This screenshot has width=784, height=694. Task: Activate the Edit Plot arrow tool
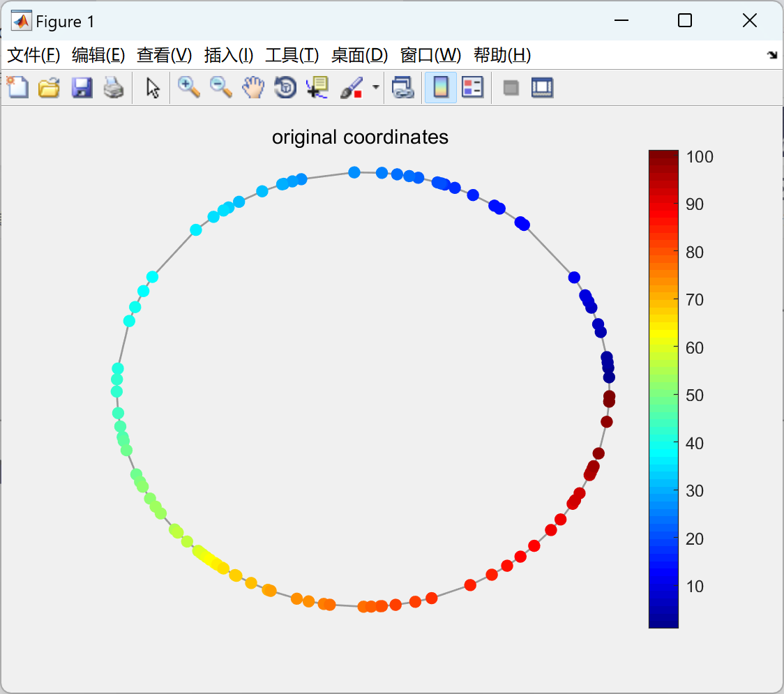pyautogui.click(x=153, y=87)
